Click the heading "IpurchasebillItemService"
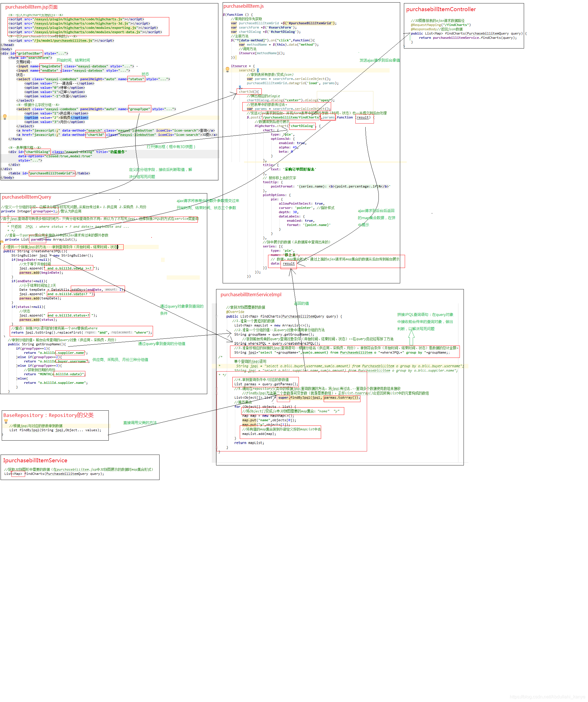 (x=35, y=460)
